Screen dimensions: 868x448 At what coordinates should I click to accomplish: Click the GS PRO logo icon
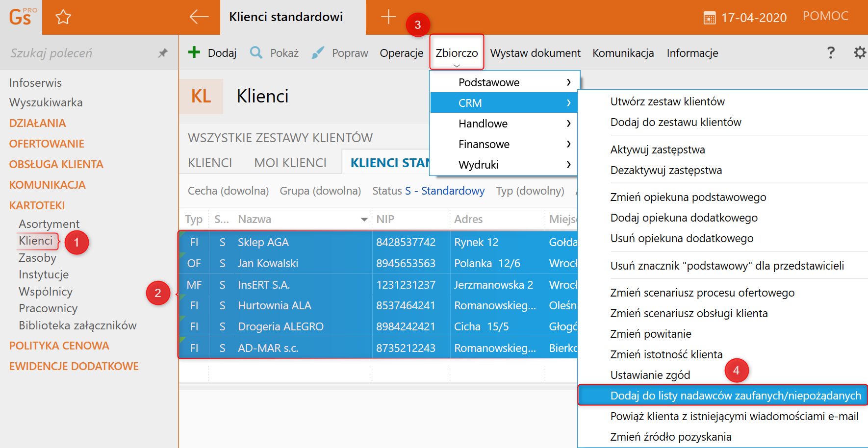pos(22,17)
